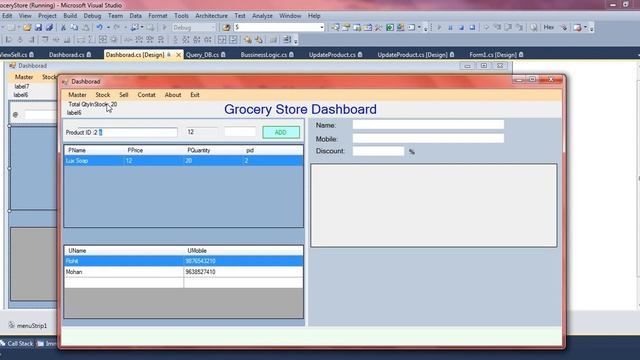Switch to the Query_DB.cs tab

point(205,55)
